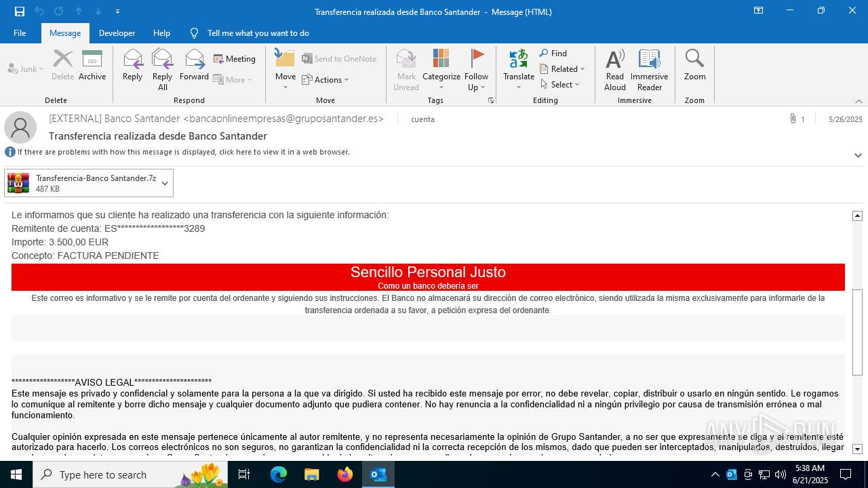Click the Delete message icon
This screenshot has width=868, height=488.
click(x=63, y=65)
